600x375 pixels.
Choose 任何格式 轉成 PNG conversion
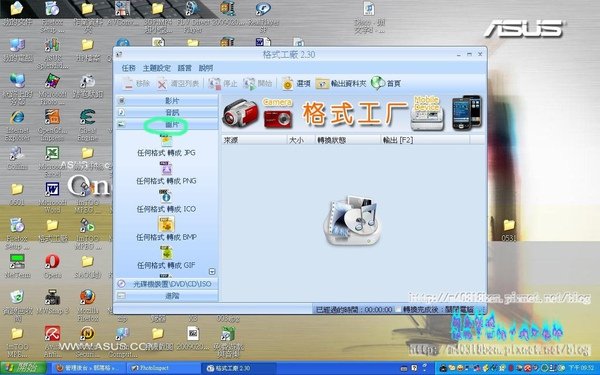pyautogui.click(x=166, y=173)
